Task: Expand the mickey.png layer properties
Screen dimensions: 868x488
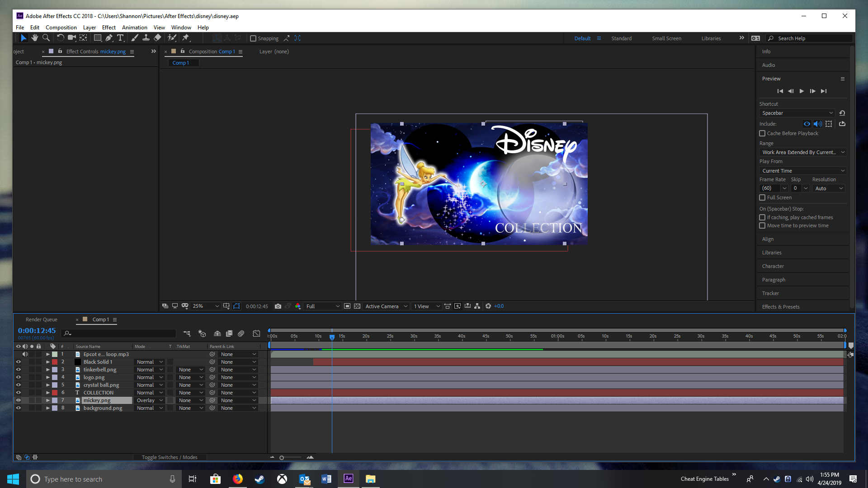Action: coord(48,400)
